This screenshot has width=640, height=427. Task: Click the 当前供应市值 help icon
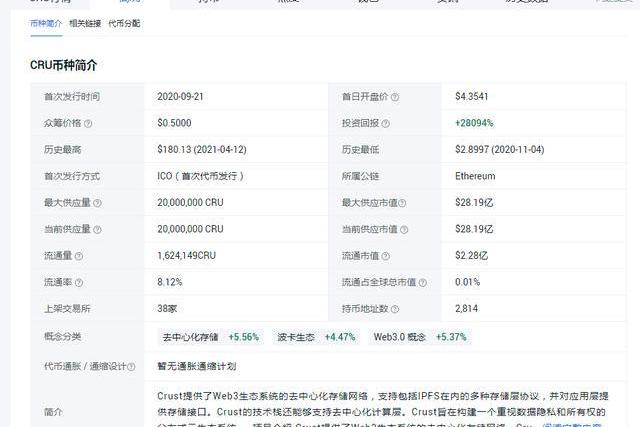tap(405, 230)
